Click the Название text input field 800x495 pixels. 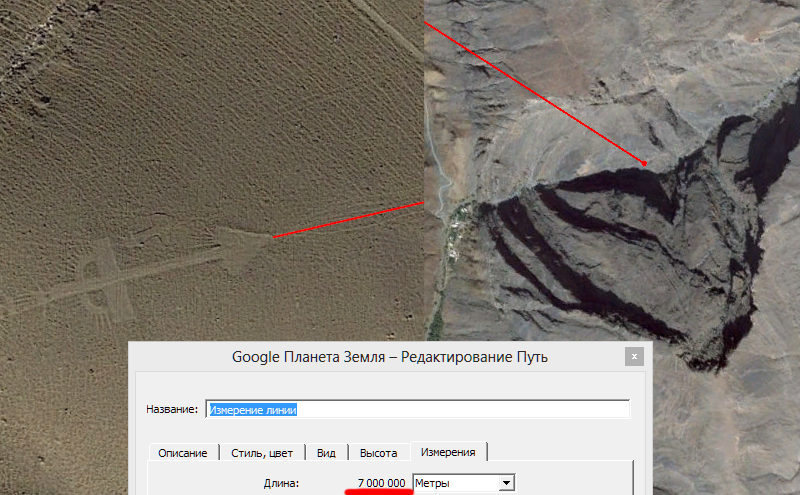(418, 409)
